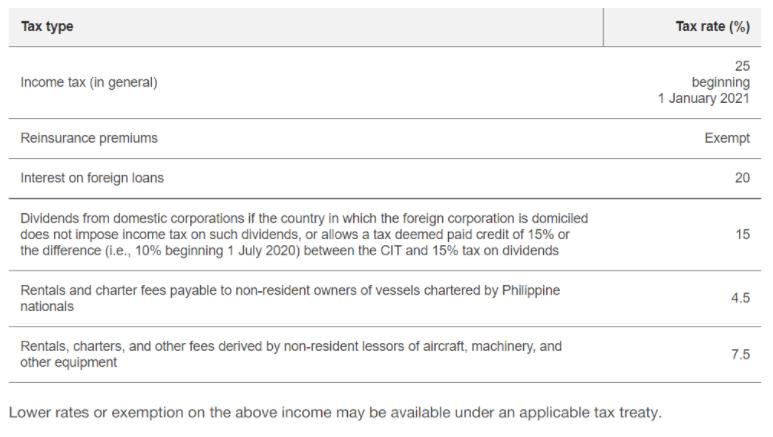
Task: Click the tax treaty footnote sentence
Action: 335,411
